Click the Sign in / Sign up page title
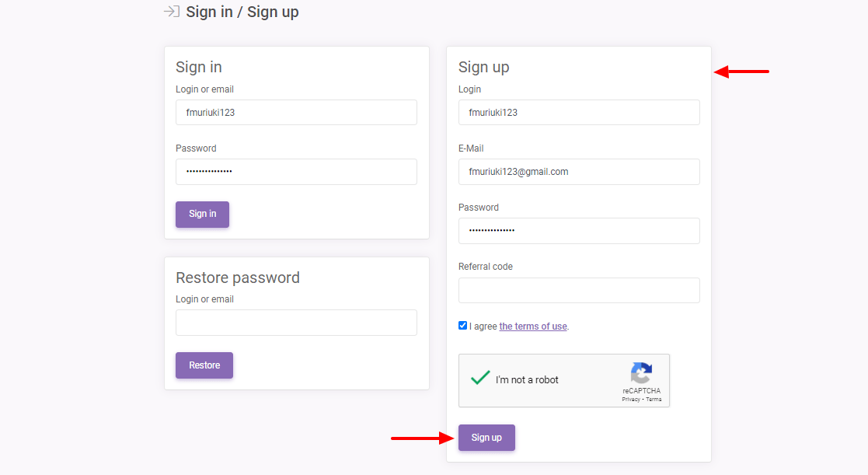The width and height of the screenshot is (868, 475). point(242,12)
